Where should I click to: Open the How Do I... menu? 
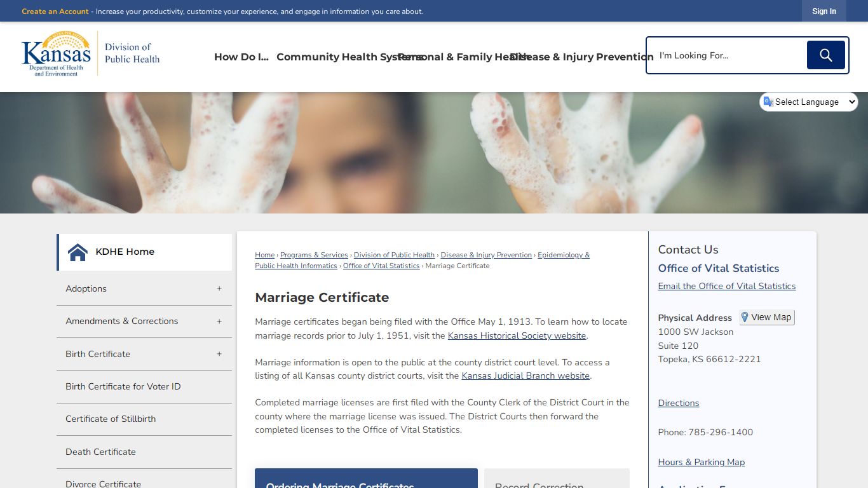241,57
